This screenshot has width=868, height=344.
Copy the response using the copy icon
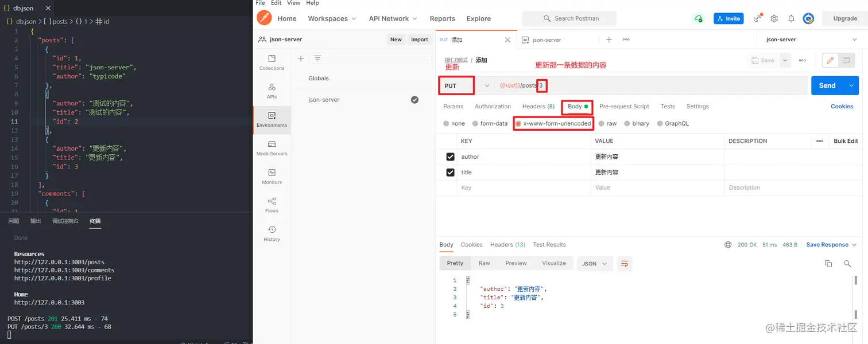tap(828, 263)
